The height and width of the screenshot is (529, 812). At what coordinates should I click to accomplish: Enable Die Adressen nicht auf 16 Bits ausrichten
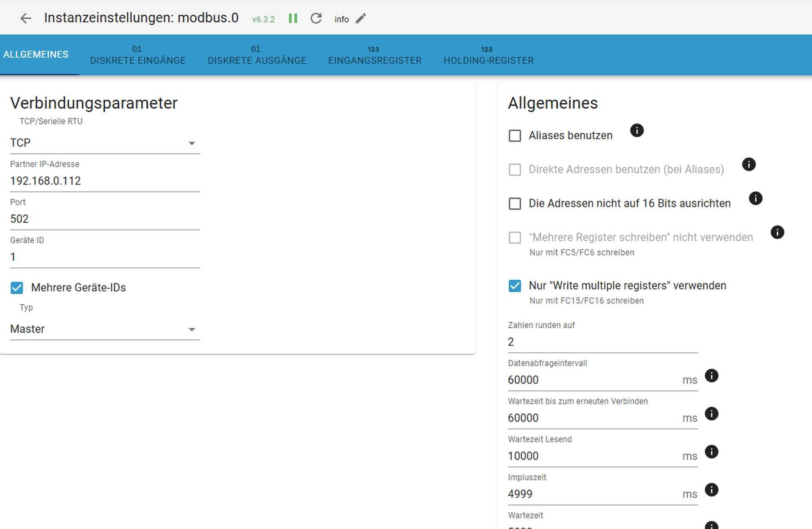click(x=515, y=203)
